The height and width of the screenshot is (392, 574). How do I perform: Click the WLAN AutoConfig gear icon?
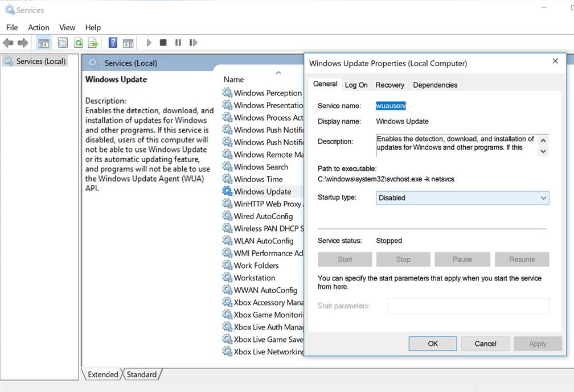[x=227, y=241]
